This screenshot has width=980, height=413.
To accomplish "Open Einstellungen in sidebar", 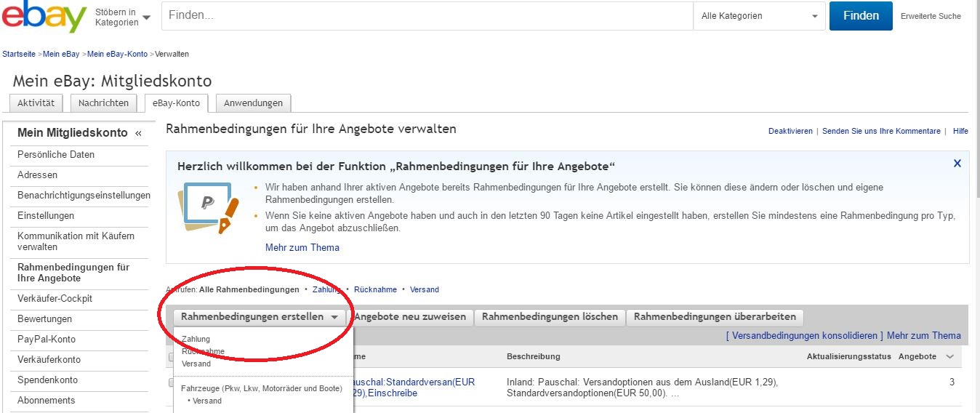I will 46,215.
